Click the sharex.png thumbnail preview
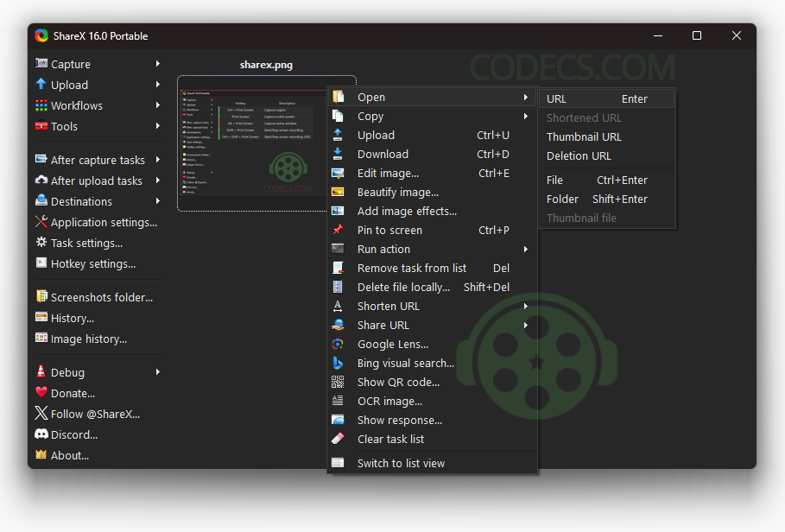 click(x=253, y=143)
